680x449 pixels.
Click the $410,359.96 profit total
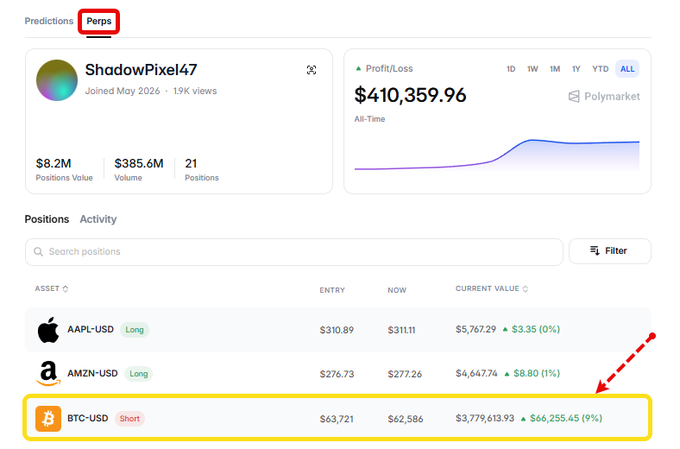coord(410,95)
